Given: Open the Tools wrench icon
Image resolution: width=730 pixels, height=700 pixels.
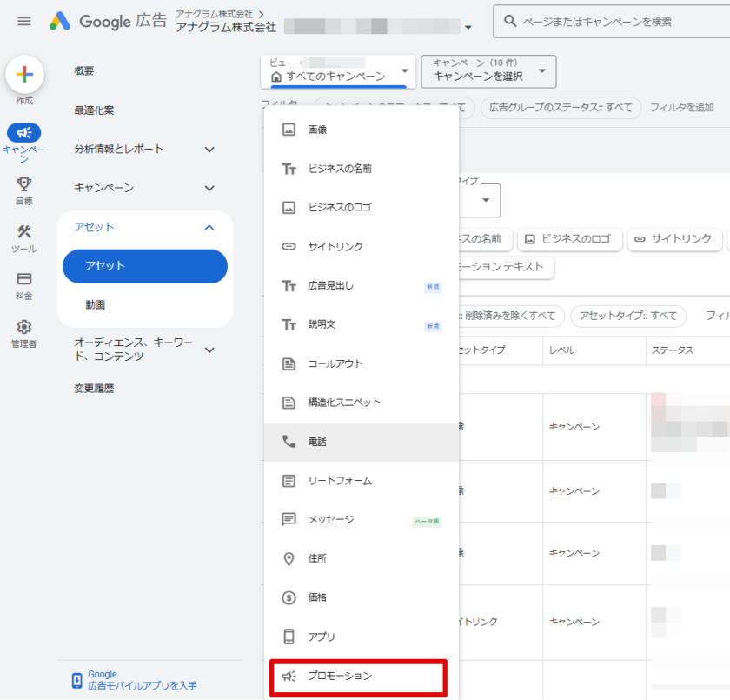Looking at the screenshot, I should pos(23,231).
